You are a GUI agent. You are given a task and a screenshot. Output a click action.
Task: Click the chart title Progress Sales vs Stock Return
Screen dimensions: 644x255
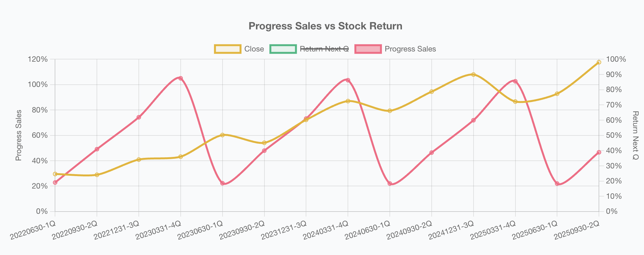click(325, 26)
